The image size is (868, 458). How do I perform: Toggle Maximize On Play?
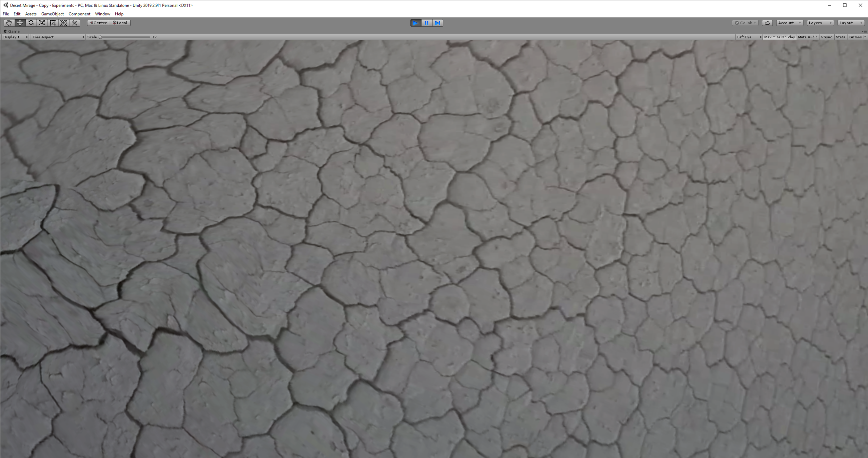tap(779, 37)
